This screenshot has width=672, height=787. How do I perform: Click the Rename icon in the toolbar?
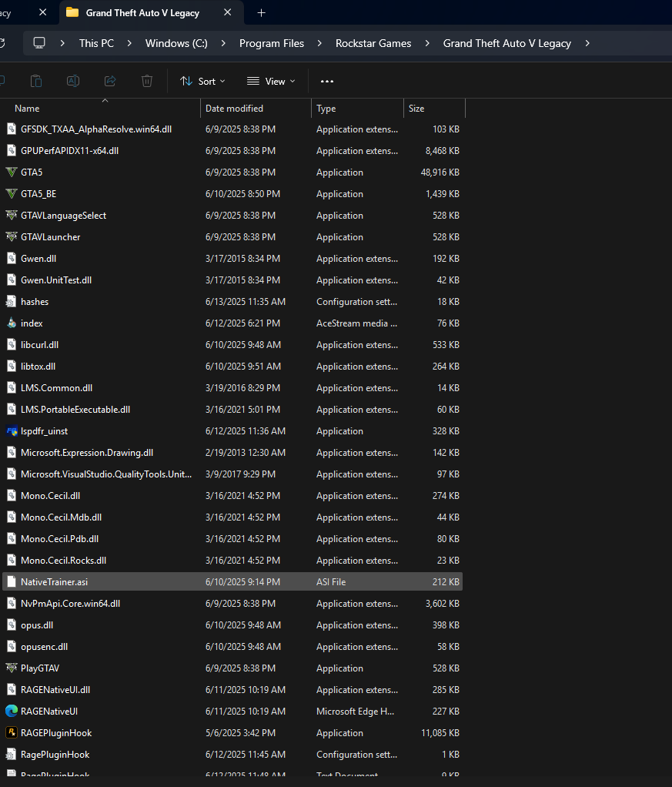tap(73, 81)
